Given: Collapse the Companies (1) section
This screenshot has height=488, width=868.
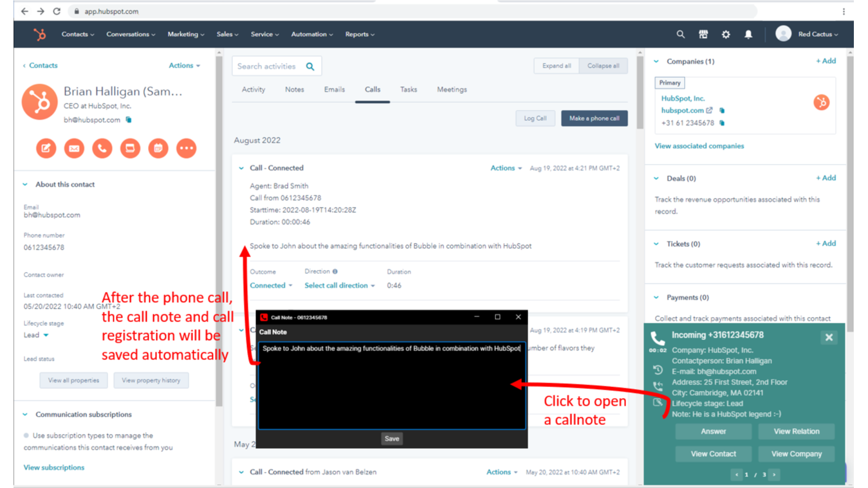Looking at the screenshot, I should point(656,62).
